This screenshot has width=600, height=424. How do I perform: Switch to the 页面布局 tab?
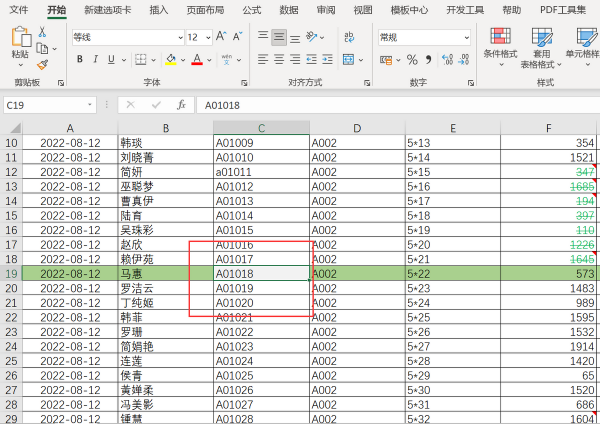tap(205, 10)
